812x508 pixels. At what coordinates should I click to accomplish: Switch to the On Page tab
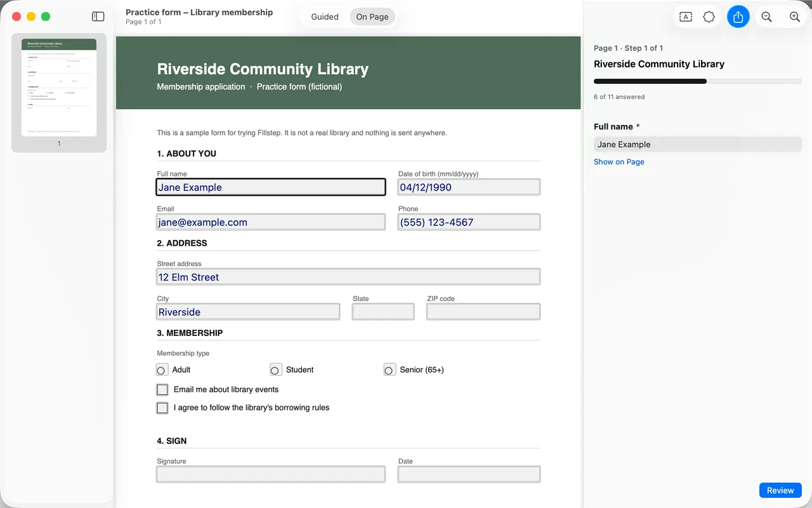coord(372,17)
